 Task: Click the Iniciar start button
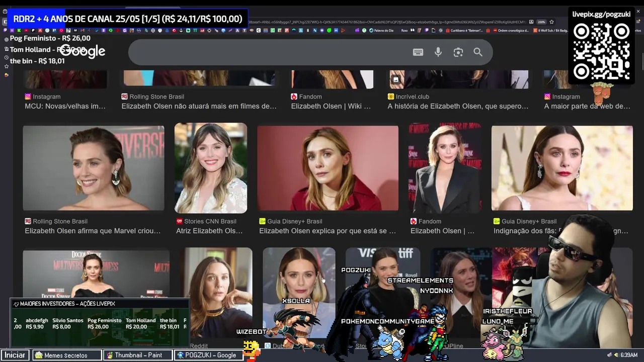[x=15, y=355]
